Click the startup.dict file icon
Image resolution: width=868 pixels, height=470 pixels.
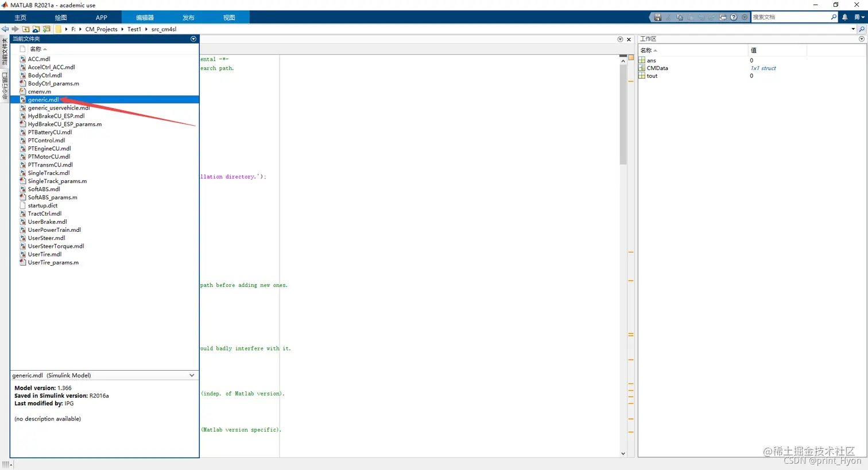coord(23,205)
